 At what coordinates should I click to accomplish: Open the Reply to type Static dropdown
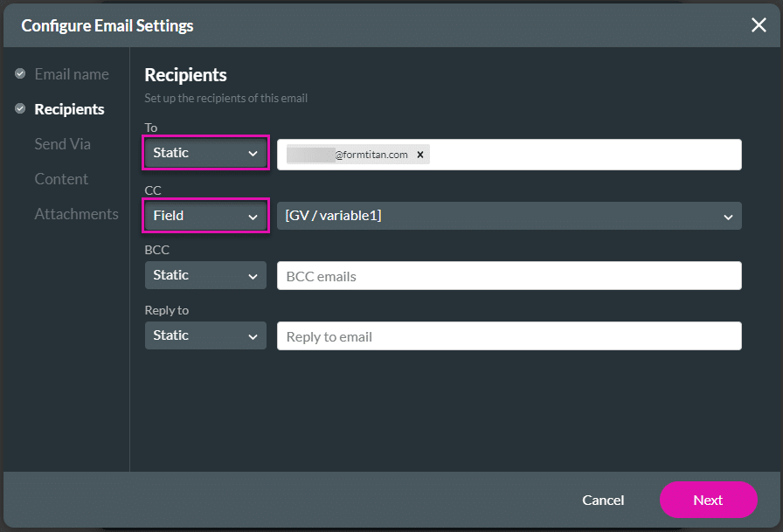(x=205, y=335)
